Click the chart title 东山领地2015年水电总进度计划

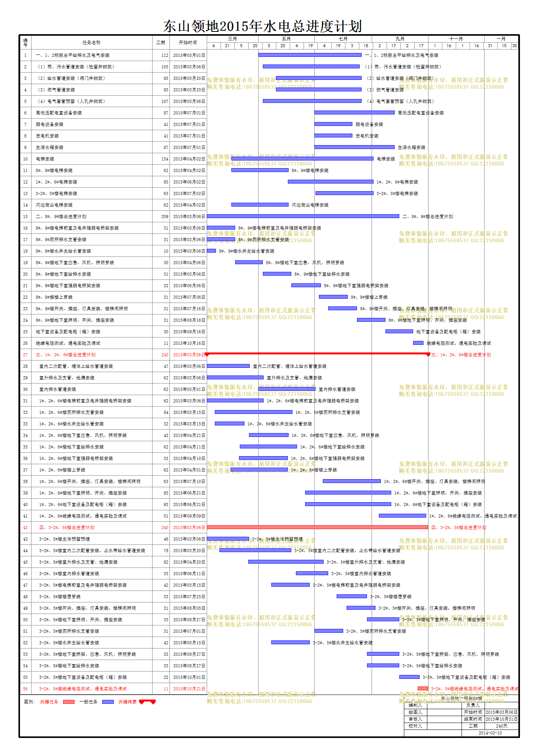pyautogui.click(x=262, y=26)
